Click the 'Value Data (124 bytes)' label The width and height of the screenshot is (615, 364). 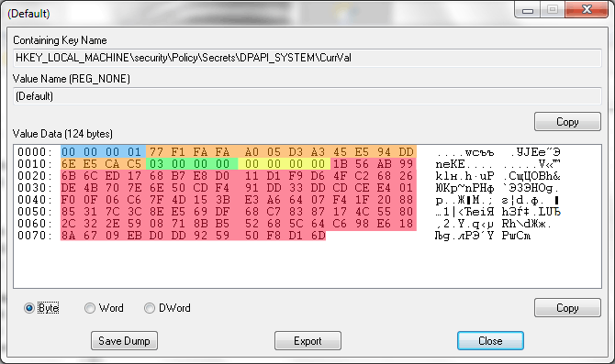point(62,134)
